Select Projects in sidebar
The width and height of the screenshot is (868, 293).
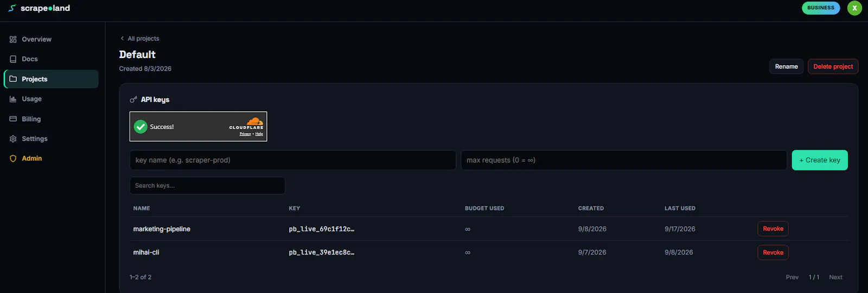(51, 79)
